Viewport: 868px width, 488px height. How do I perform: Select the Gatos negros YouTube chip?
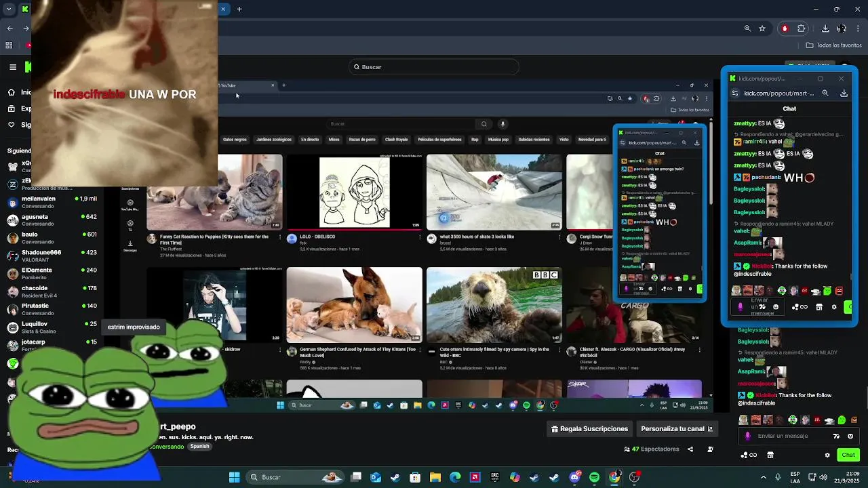click(x=235, y=140)
